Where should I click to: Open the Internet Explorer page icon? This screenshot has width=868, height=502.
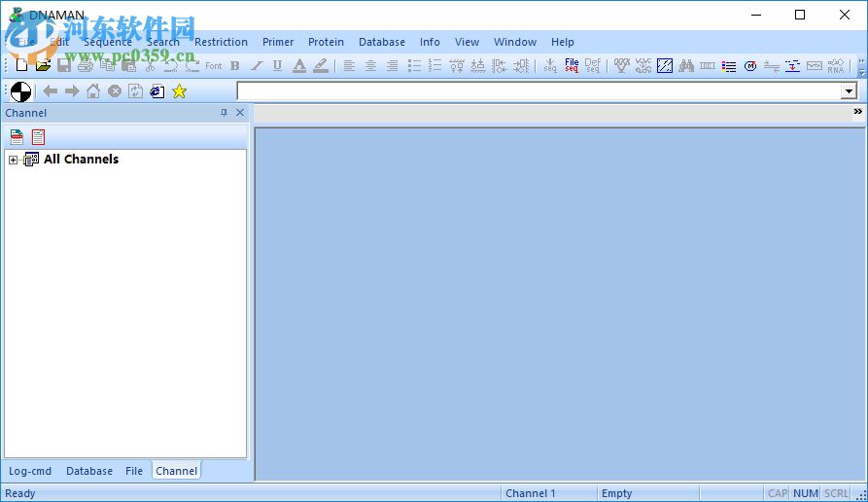click(157, 90)
